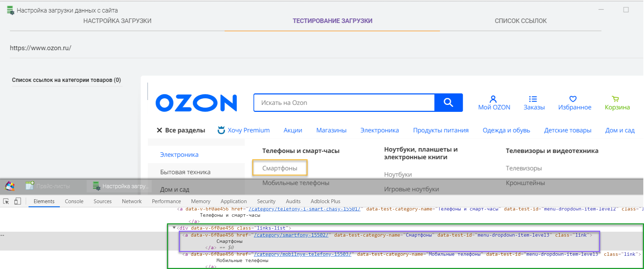Viewport: 644px width, 269px height.
Task: Open the Хочу Premium link
Action: point(244,130)
